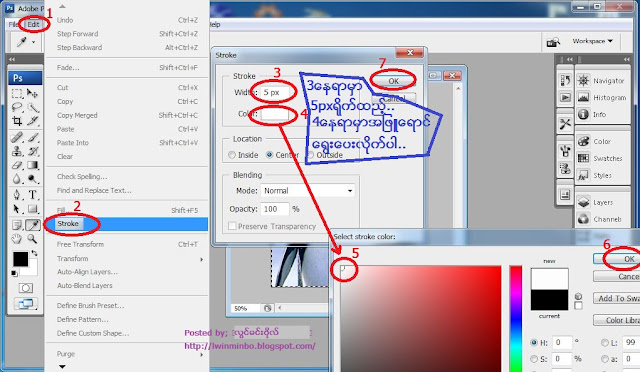
Task: Select the Type tool
Action: click(x=32, y=195)
